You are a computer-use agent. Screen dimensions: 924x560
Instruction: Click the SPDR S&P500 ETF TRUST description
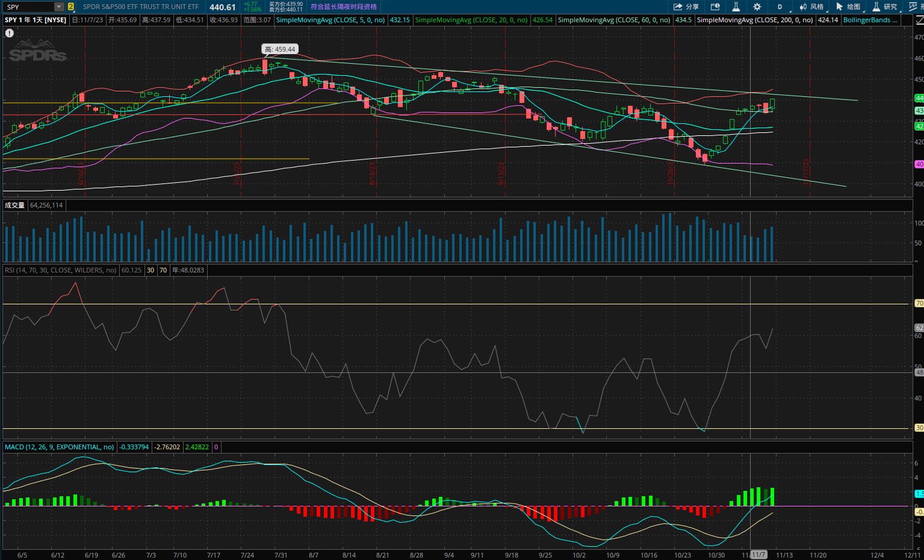pos(141,7)
